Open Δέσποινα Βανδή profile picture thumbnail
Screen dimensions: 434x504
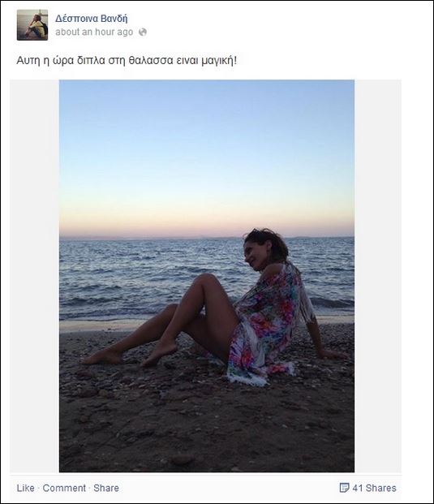coord(32,25)
